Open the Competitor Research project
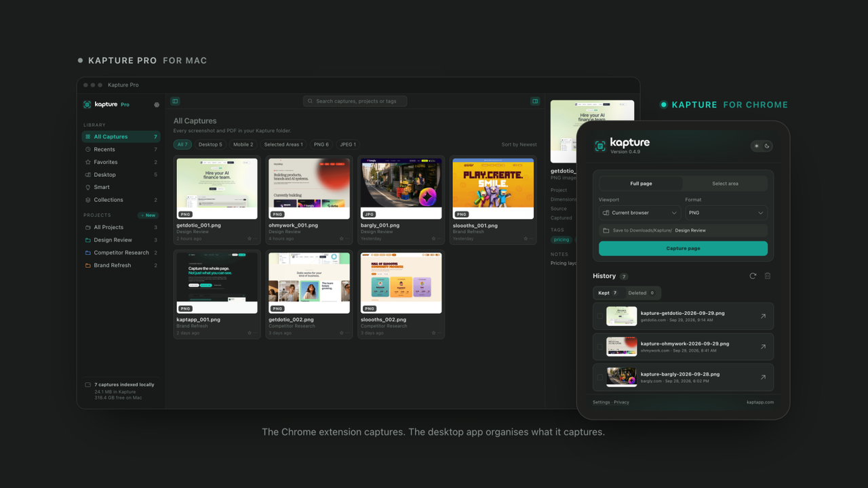This screenshot has width=868, height=488. [x=121, y=253]
